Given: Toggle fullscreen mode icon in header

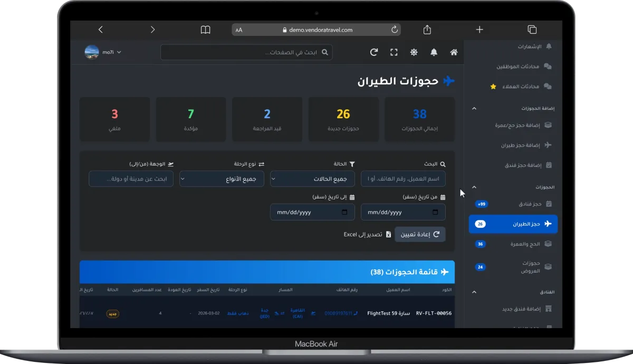Looking at the screenshot, I should pyautogui.click(x=394, y=52).
